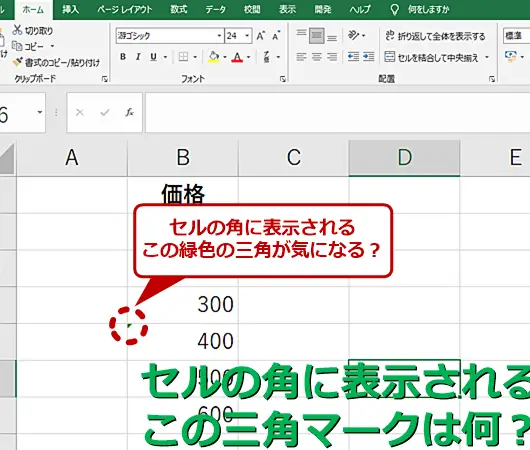The width and height of the screenshot is (530, 450).
Task: Open the text orientation dropdown arrow
Action: coord(363,35)
